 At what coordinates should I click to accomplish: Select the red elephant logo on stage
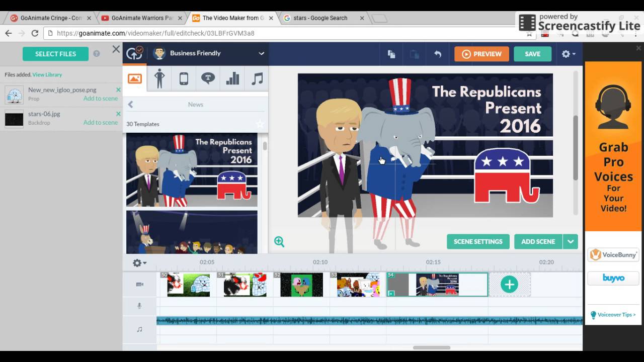pos(507,175)
